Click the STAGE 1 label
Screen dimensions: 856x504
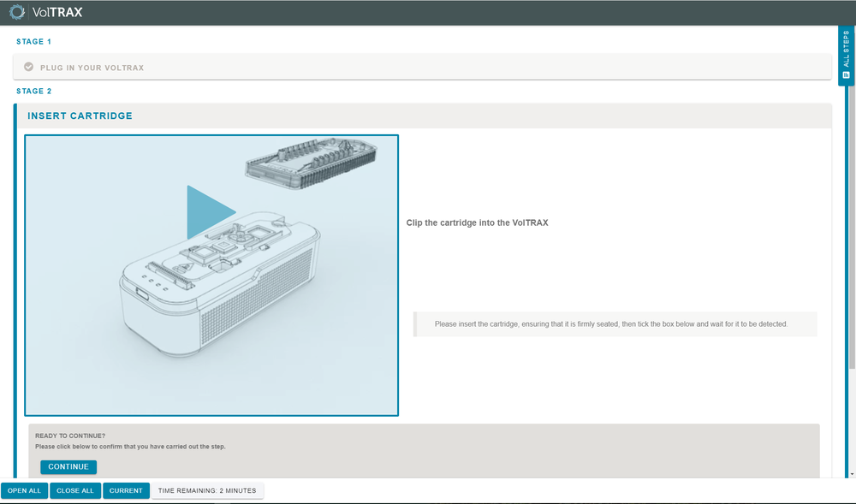click(x=34, y=41)
